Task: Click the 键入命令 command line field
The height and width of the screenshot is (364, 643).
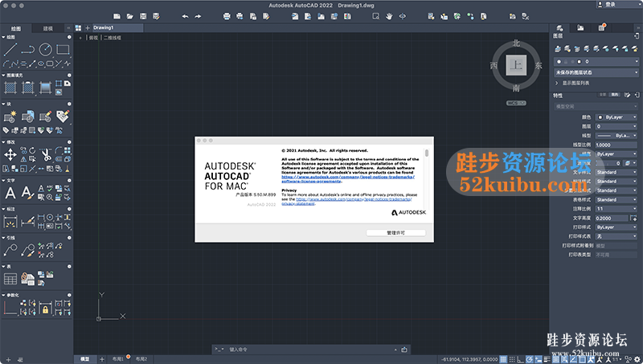Action: coord(309,350)
